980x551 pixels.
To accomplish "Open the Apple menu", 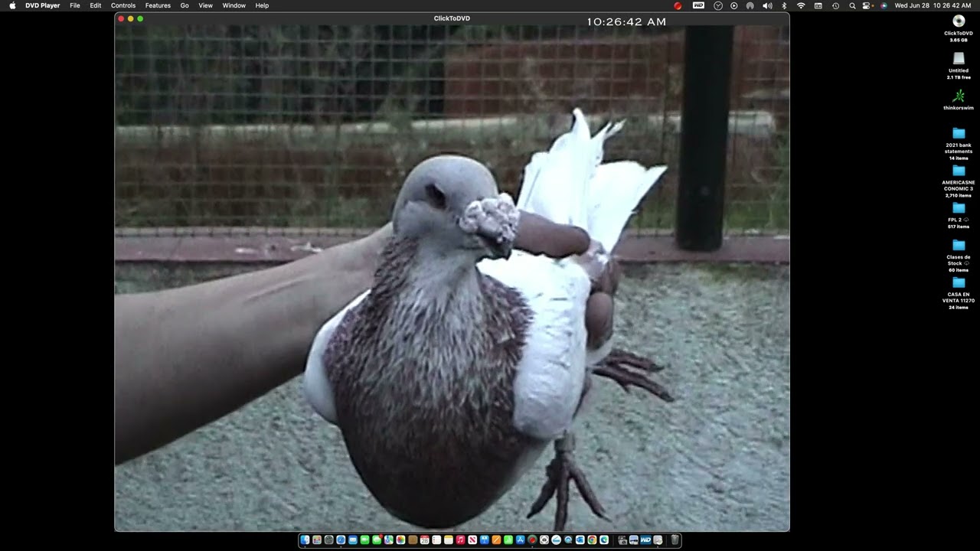I will click(12, 5).
